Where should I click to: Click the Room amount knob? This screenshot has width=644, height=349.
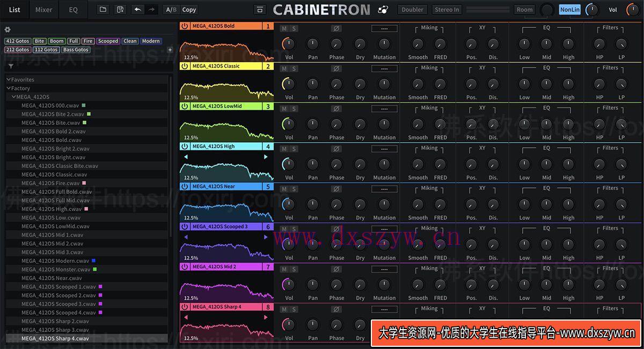pos(547,10)
